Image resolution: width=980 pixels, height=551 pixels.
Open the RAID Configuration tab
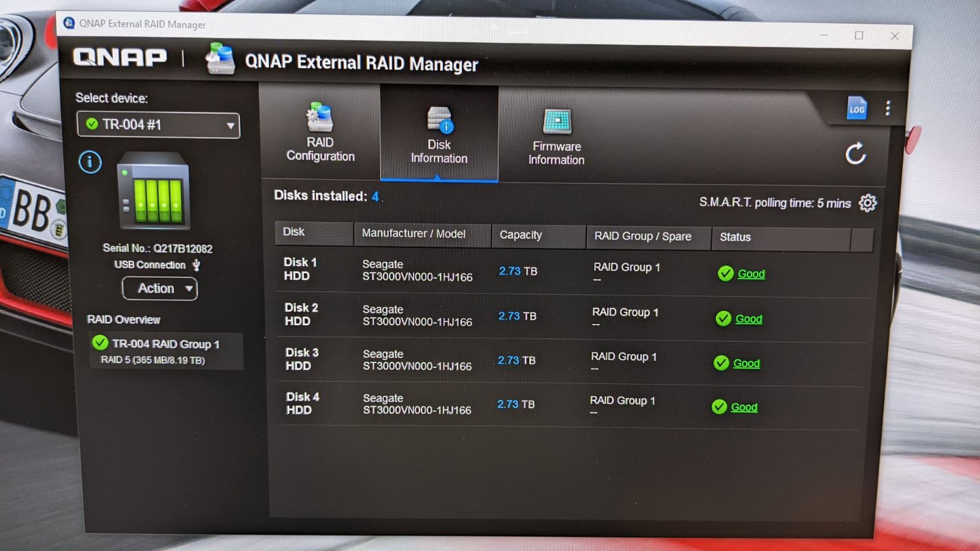pyautogui.click(x=320, y=132)
